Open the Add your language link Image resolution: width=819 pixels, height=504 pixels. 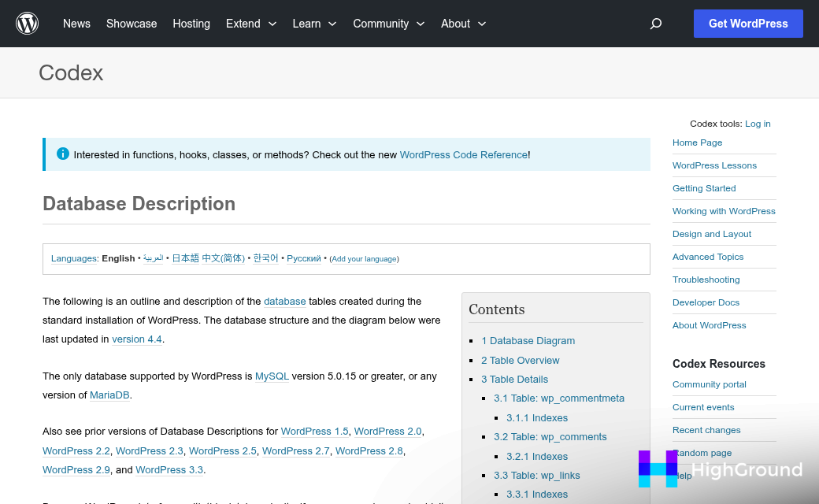pyautogui.click(x=364, y=258)
